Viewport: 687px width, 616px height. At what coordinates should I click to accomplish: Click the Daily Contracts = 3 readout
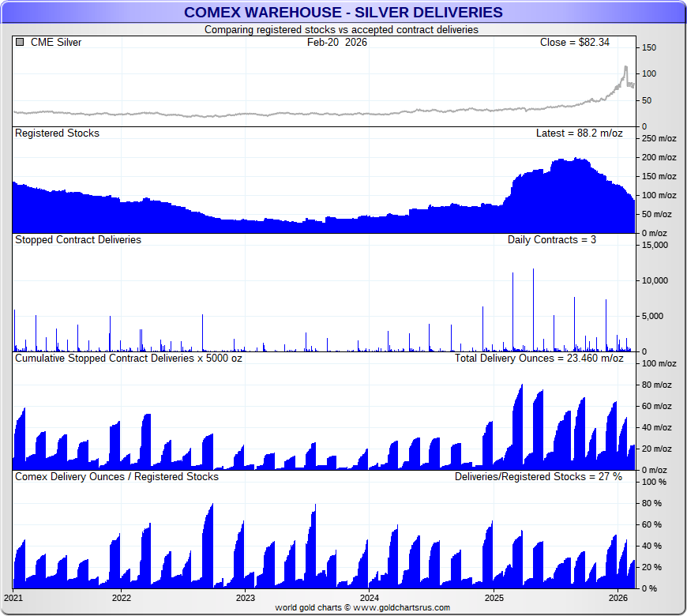[551, 239]
